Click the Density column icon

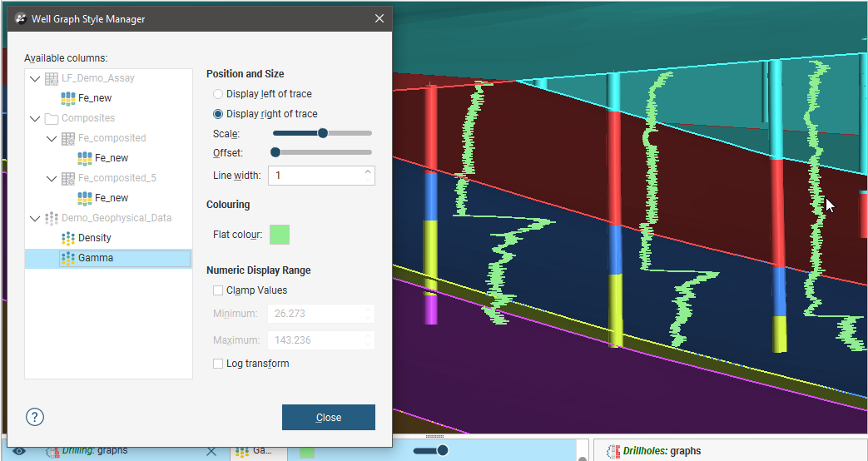pyautogui.click(x=68, y=238)
